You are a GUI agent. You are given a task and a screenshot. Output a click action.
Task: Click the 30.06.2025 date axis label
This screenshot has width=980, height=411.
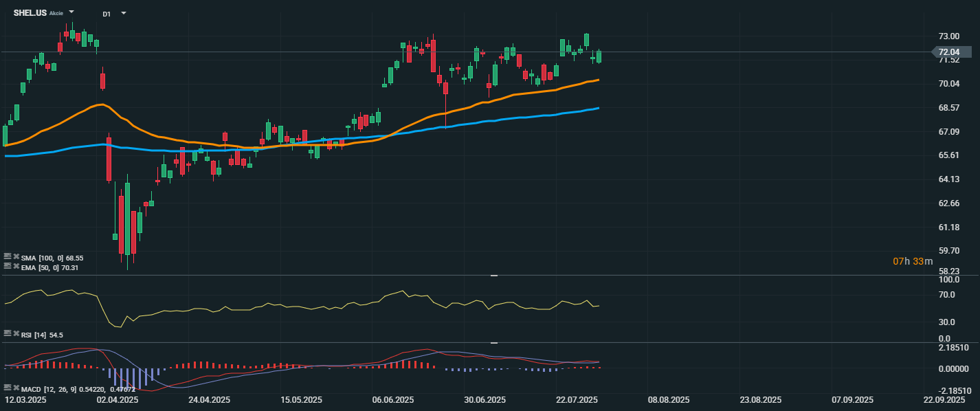click(x=485, y=399)
